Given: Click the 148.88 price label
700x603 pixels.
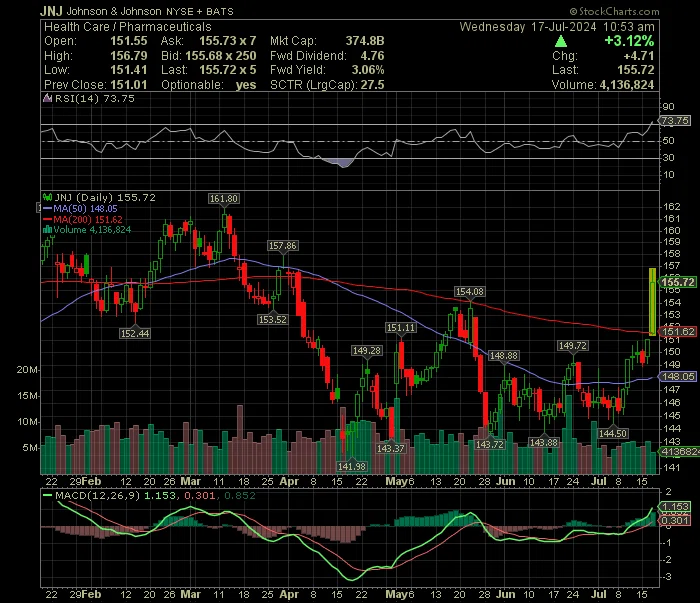Looking at the screenshot, I should tap(504, 355).
